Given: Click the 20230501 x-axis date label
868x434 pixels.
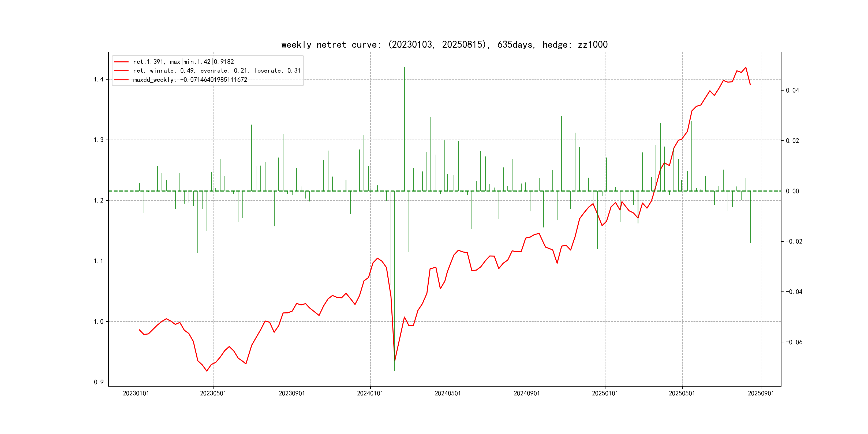Looking at the screenshot, I should (213, 393).
